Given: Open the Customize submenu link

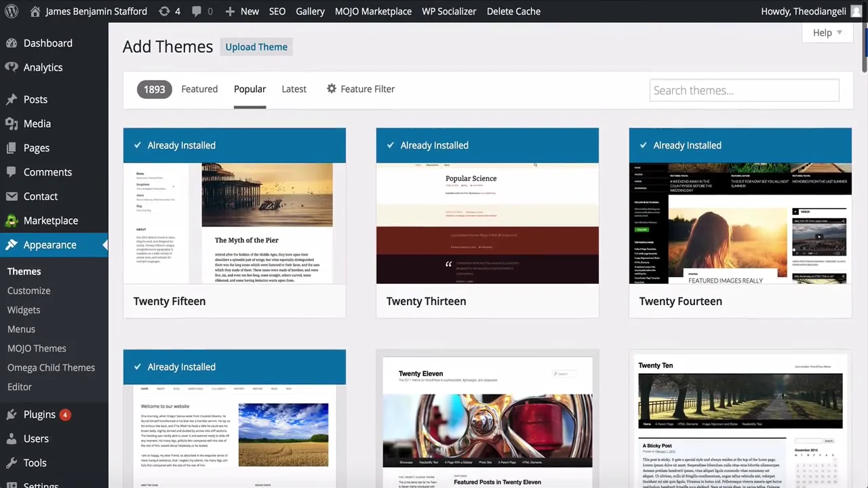Looking at the screenshot, I should click(x=29, y=290).
